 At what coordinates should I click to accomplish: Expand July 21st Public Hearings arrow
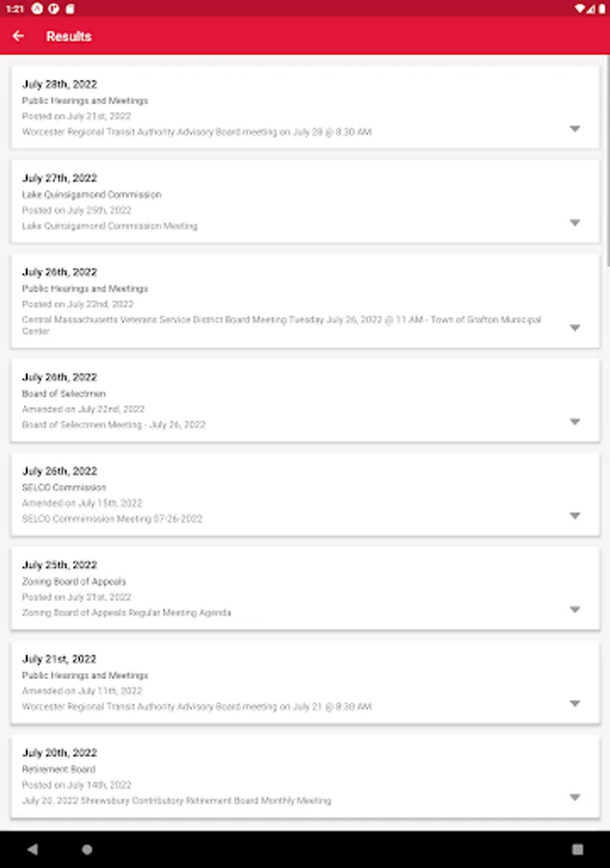click(574, 704)
